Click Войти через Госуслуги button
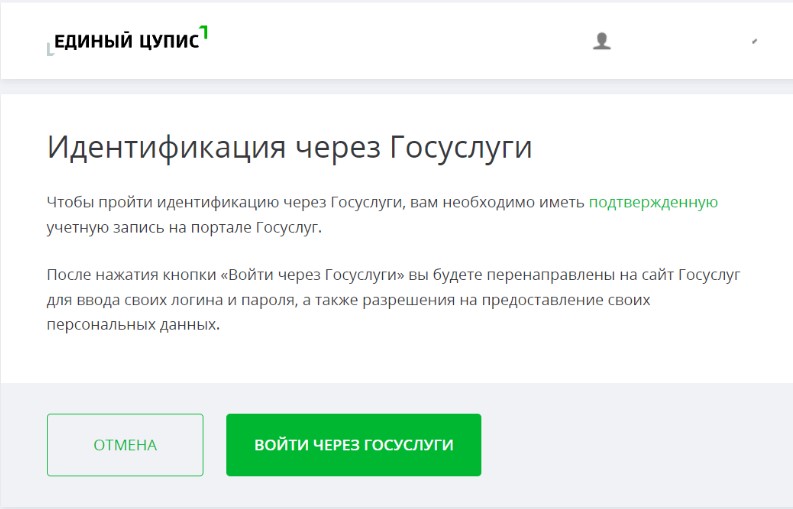This screenshot has height=509, width=793. point(354,445)
